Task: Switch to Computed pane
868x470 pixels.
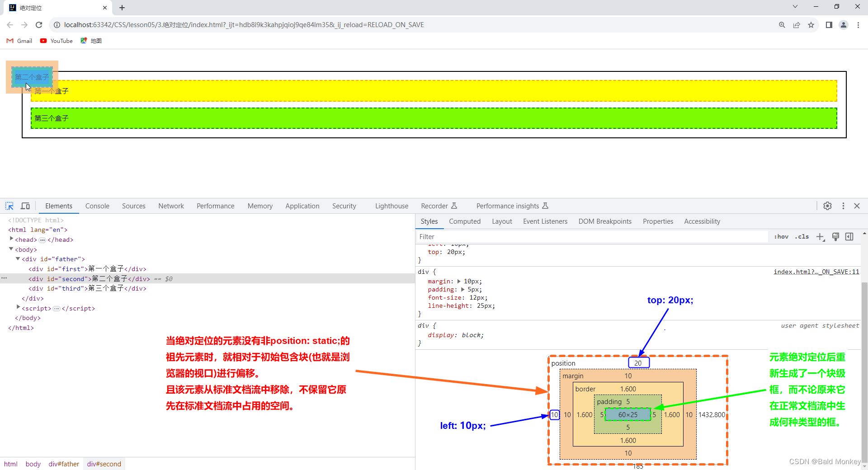Action: [x=465, y=221]
